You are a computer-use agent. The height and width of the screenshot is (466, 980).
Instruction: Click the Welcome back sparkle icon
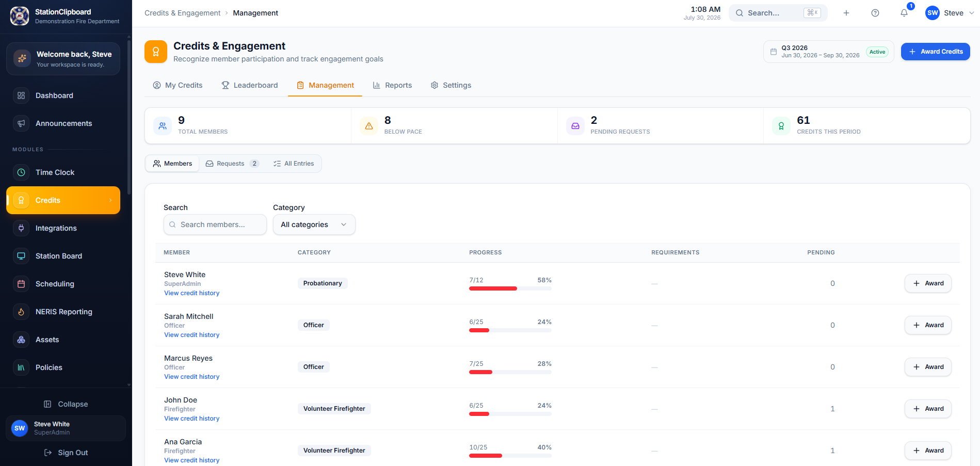(22, 58)
